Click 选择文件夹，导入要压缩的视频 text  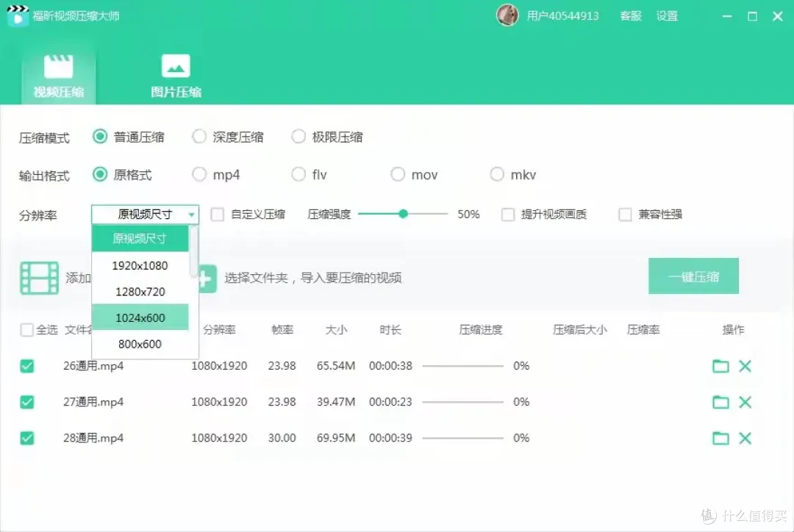click(313, 277)
